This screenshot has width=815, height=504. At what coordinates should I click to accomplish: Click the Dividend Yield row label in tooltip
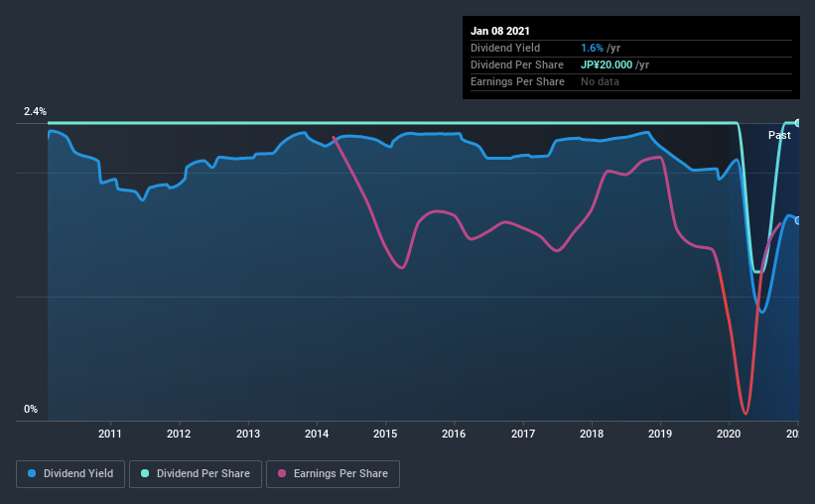coord(505,48)
